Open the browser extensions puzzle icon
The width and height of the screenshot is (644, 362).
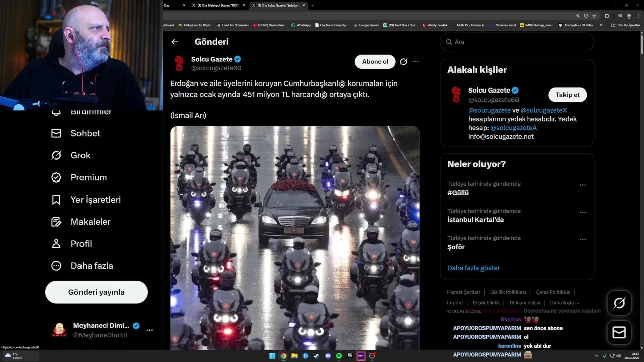tap(607, 16)
